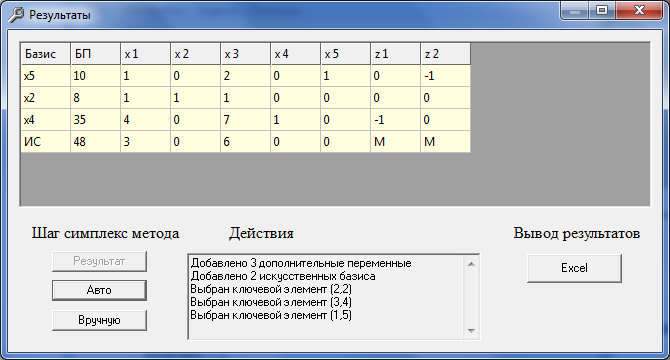This screenshot has width=670, height=360.
Task: Click cell 3 in the ИС row
Action: (145, 142)
